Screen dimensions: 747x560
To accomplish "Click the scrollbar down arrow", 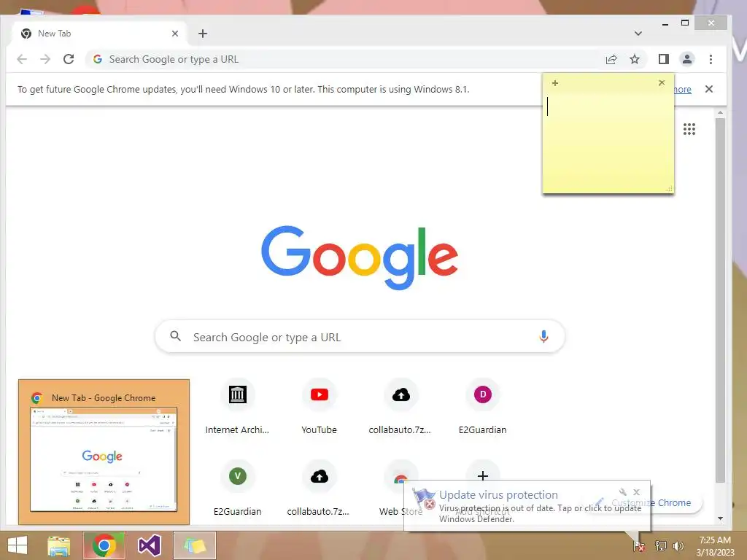I will click(720, 518).
